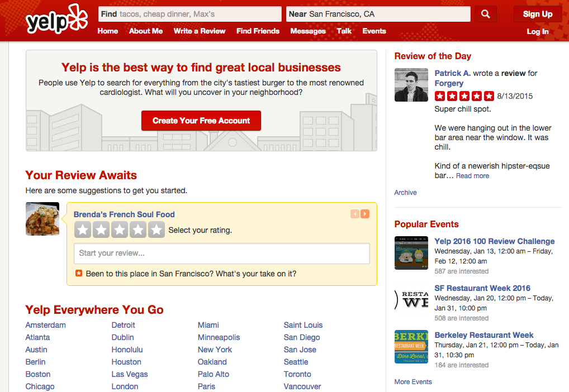Open Write a Review in navigation
This screenshot has width=569, height=392.
[200, 31]
